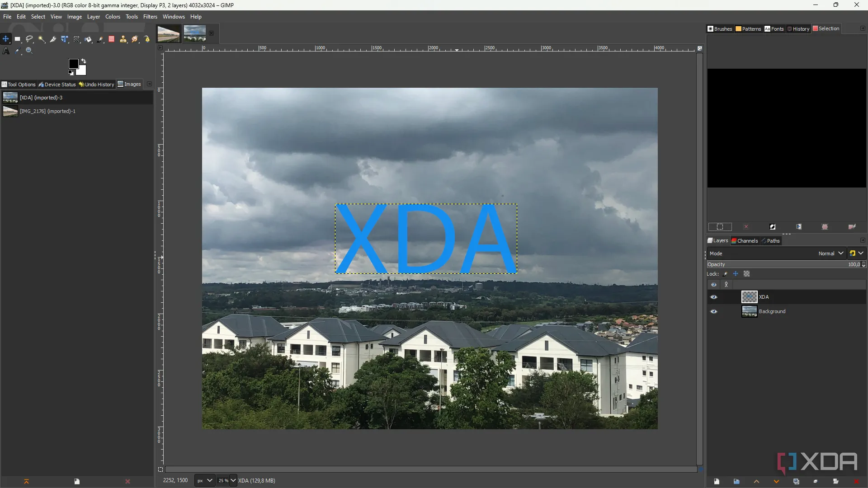868x488 pixels.
Task: Select IMG_2176 image in Images list
Action: pyautogui.click(x=47, y=111)
